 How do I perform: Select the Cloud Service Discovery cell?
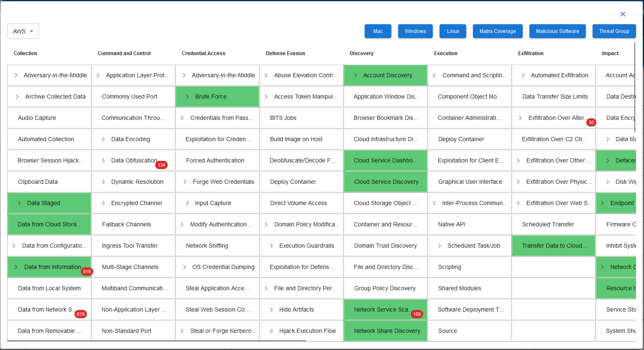pyautogui.click(x=386, y=182)
